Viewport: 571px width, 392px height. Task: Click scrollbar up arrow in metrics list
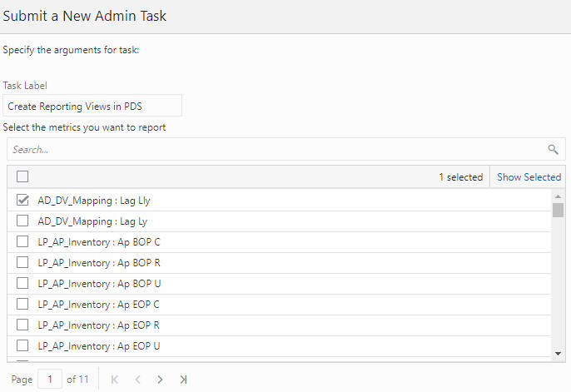(x=558, y=196)
